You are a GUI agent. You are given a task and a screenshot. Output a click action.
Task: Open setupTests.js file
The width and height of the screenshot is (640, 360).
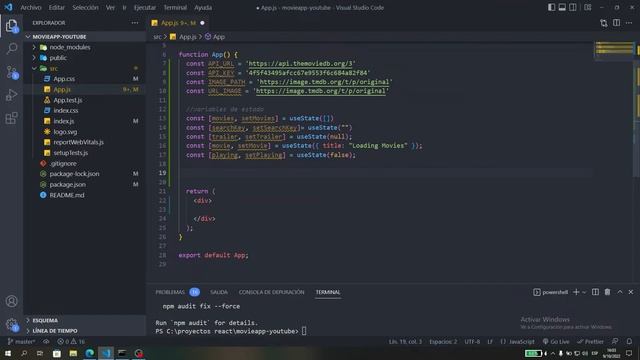(x=84, y=153)
